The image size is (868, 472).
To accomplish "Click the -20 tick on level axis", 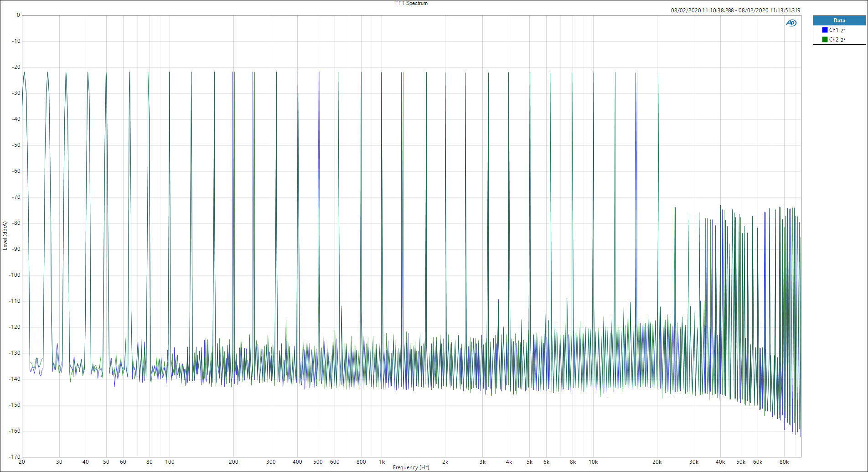I will pyautogui.click(x=16, y=67).
